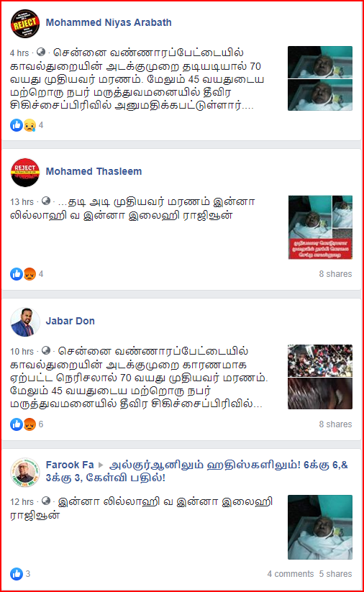The height and width of the screenshot is (592, 364).
Task: Open the 13 hrs timestamp on Thasleem's post
Action: point(22,202)
